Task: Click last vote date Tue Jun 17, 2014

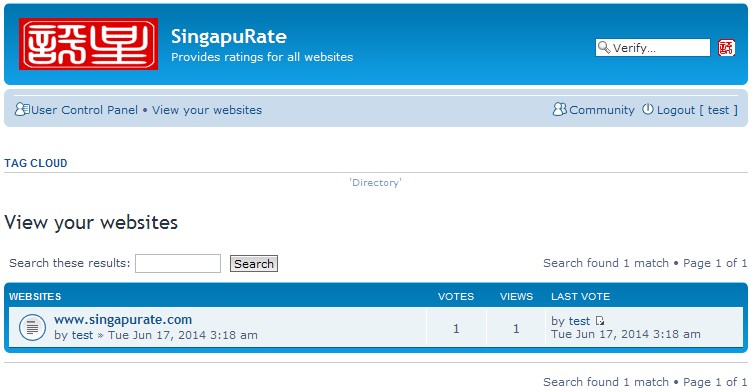Action: [x=626, y=334]
